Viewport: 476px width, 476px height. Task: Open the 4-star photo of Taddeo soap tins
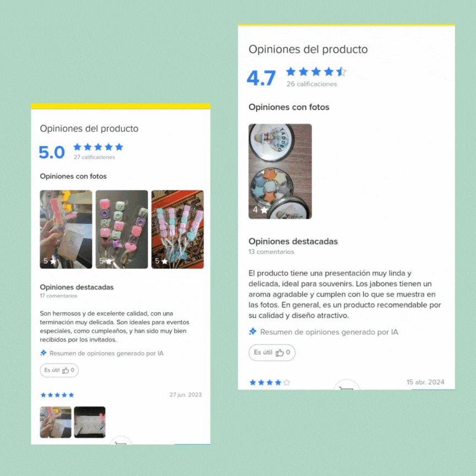280,171
